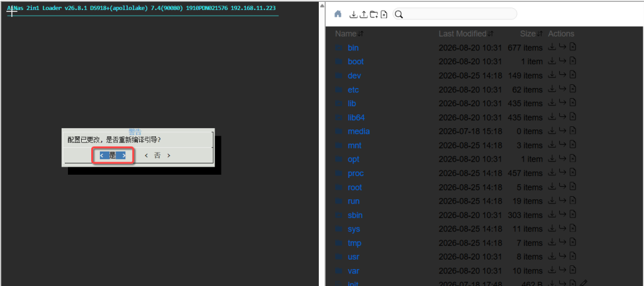644x286 pixels.
Task: Download the lib64 folder via row icon
Action: click(552, 117)
